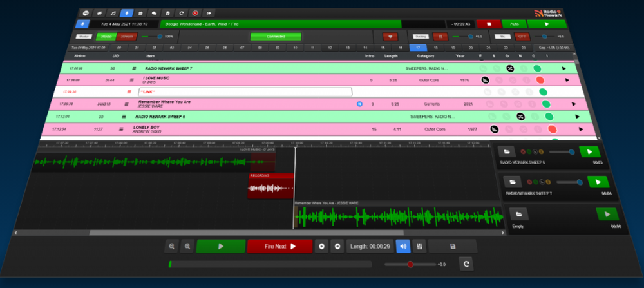Click the red Fire Next button
This screenshot has height=288, width=644.
[279, 247]
